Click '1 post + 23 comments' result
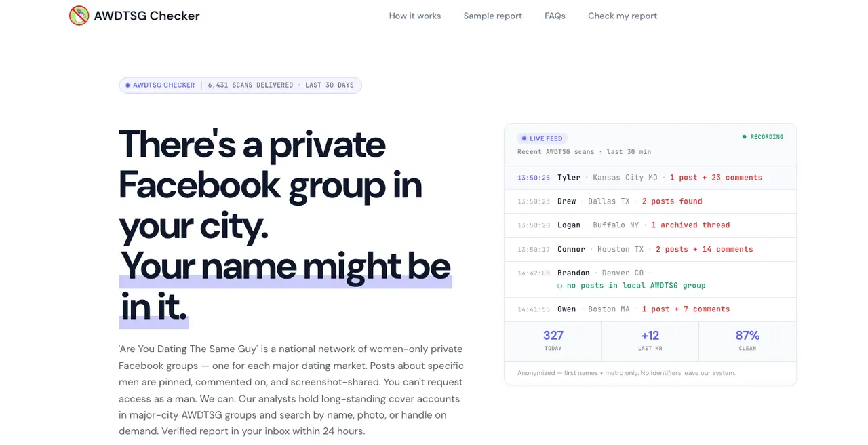 coord(716,178)
